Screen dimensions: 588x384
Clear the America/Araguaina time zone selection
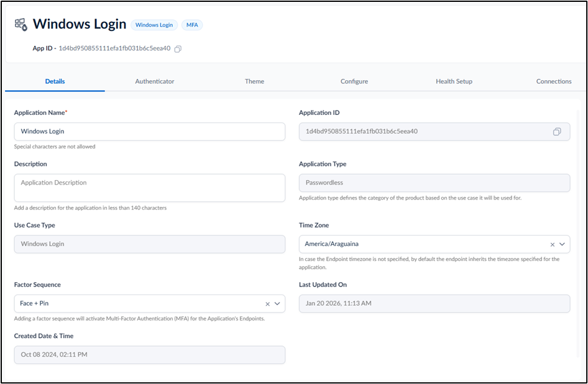pyautogui.click(x=553, y=244)
